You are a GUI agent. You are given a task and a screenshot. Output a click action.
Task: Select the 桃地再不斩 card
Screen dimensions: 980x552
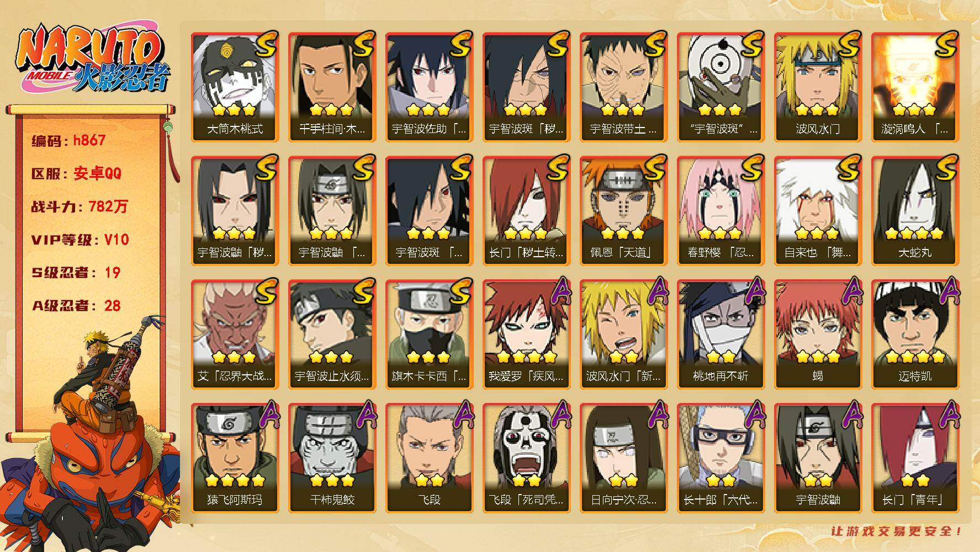[721, 335]
